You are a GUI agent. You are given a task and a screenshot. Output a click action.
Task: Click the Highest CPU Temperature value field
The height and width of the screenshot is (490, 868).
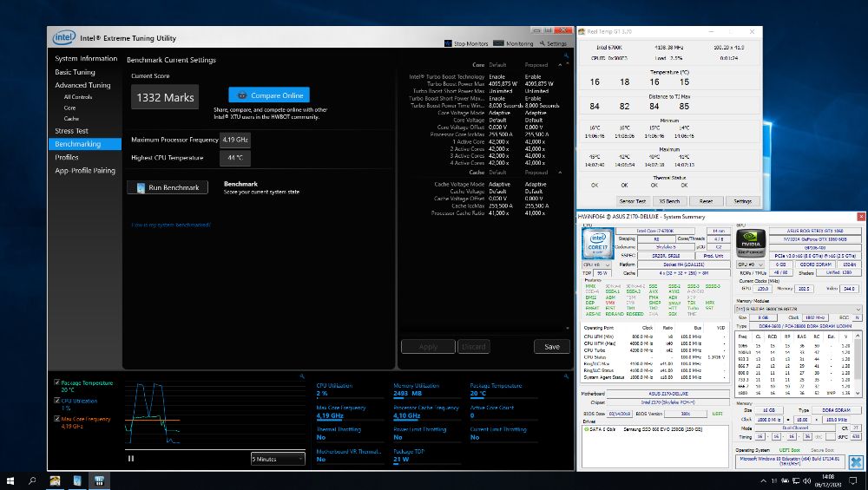point(235,158)
